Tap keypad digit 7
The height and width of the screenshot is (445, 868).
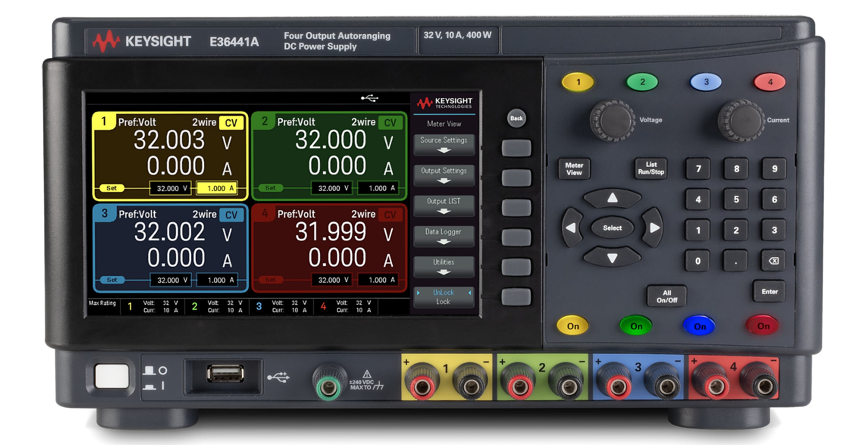tap(698, 169)
